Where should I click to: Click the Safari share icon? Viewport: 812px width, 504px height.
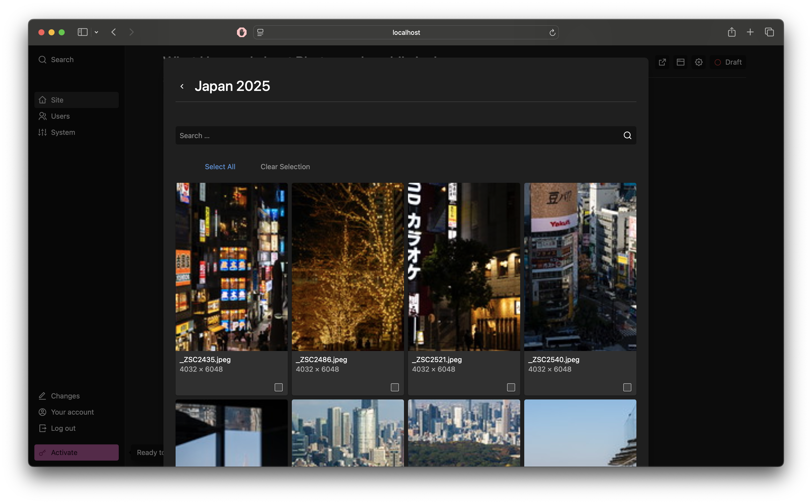point(732,32)
